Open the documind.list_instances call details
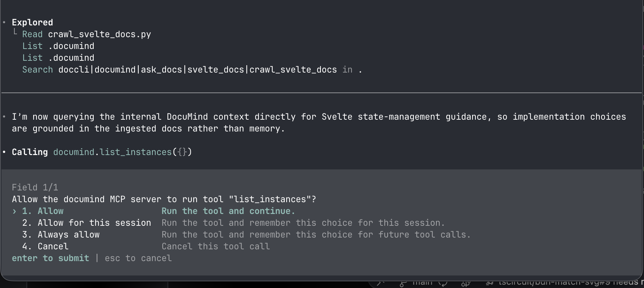 click(x=122, y=152)
